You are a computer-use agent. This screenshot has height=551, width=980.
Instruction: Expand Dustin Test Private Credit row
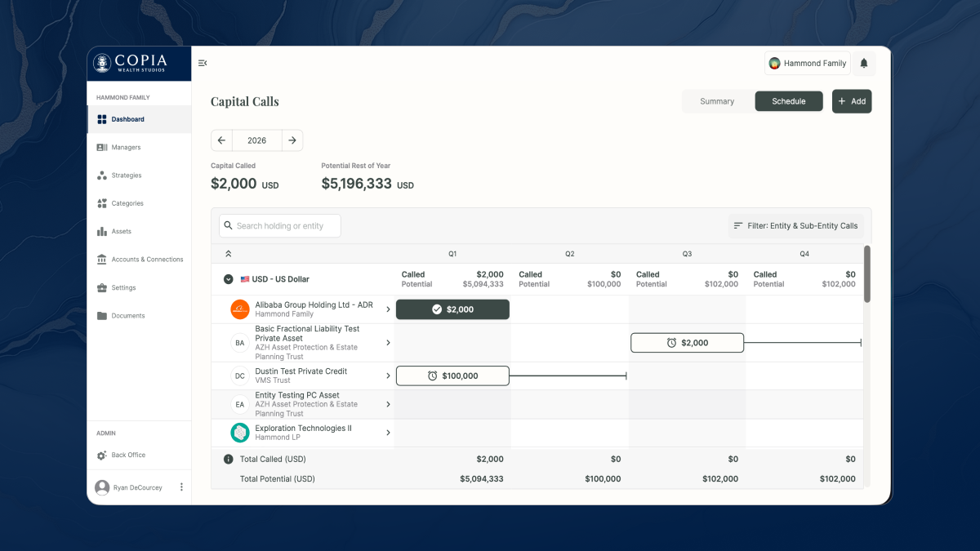click(x=388, y=376)
